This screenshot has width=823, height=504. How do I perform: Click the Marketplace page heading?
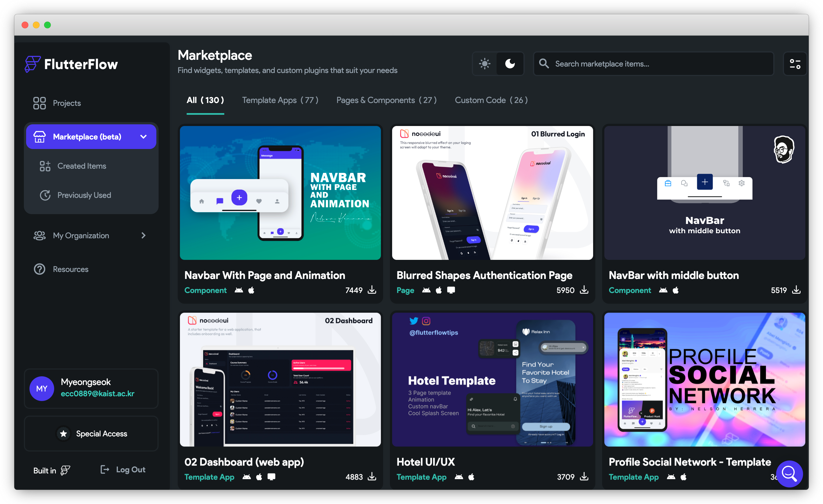pos(215,55)
